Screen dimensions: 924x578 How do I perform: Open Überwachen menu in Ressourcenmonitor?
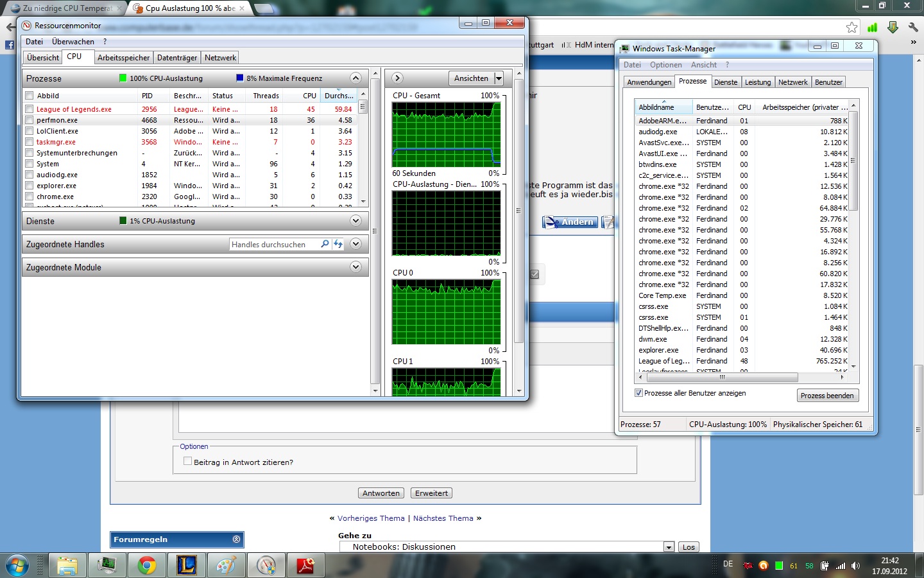click(73, 42)
